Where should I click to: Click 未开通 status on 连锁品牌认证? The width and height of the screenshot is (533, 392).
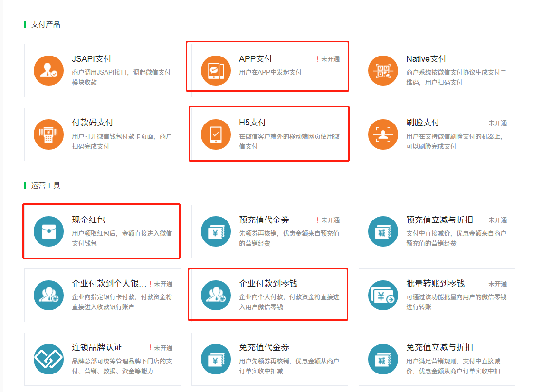tap(161, 348)
